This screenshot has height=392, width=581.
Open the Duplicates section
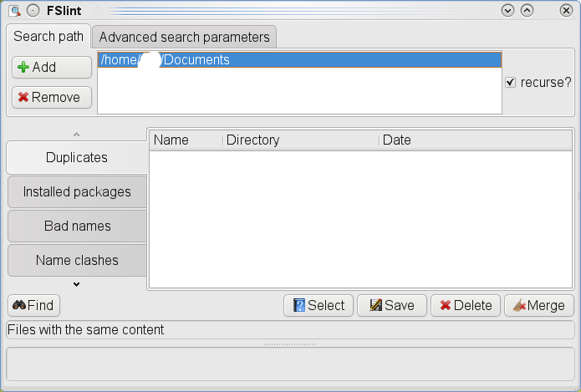(77, 157)
